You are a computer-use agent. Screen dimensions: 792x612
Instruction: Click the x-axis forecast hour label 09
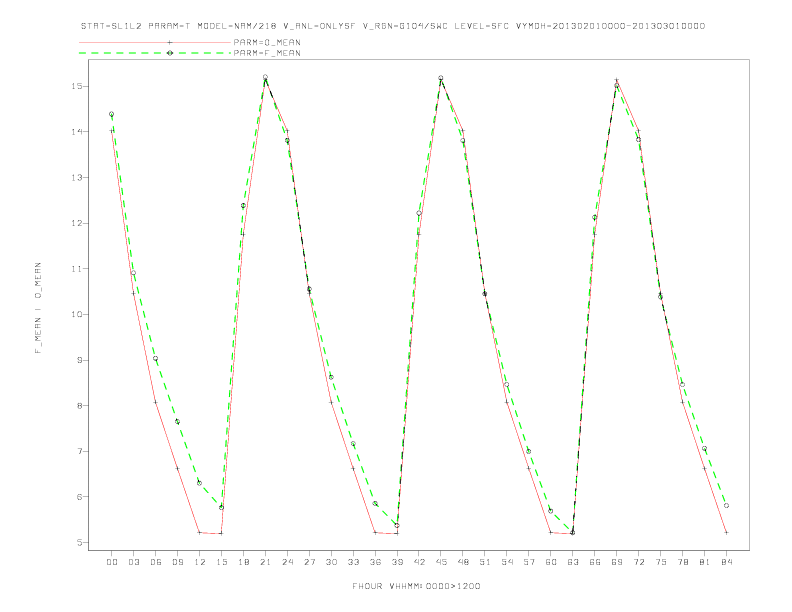tap(177, 562)
